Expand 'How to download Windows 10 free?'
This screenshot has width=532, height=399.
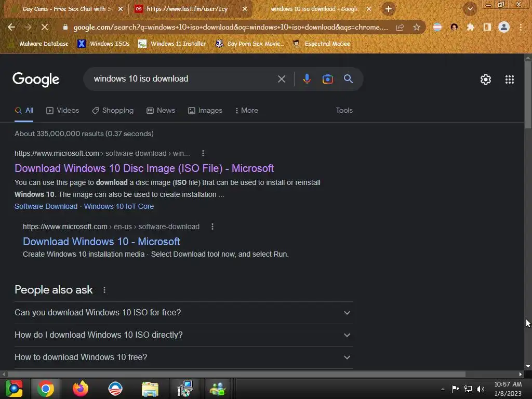(183, 357)
